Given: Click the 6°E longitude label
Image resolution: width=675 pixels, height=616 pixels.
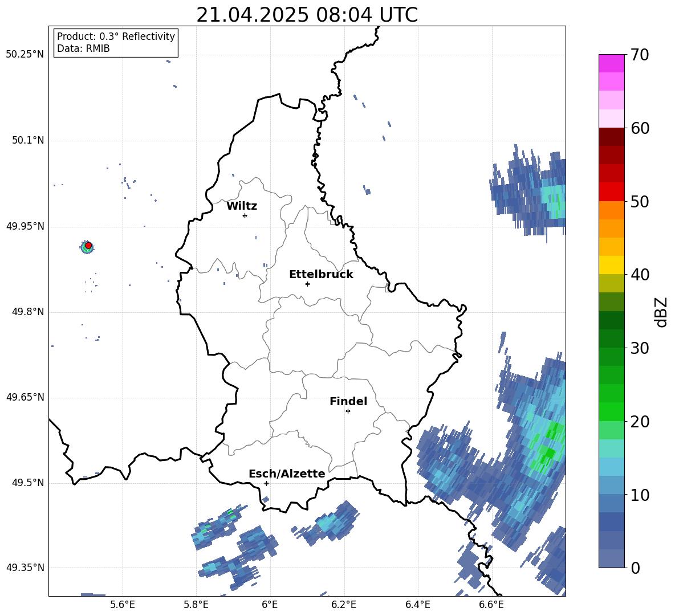Looking at the screenshot, I should click(270, 605).
